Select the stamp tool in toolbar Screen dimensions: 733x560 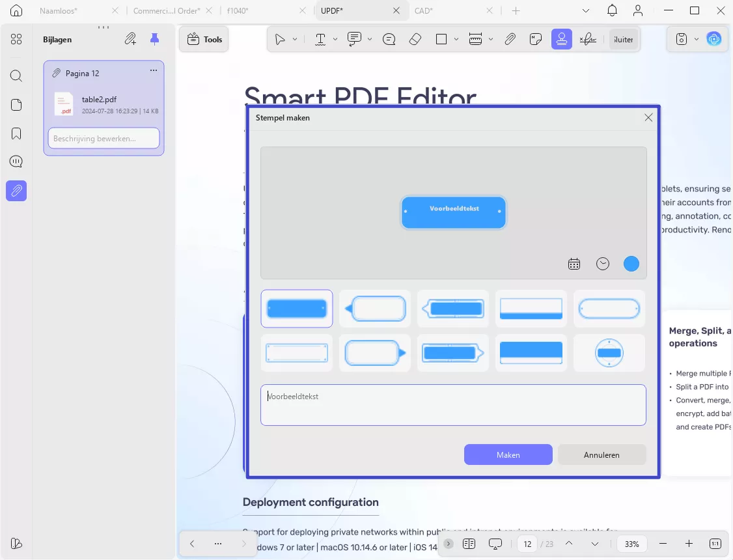[x=561, y=39]
